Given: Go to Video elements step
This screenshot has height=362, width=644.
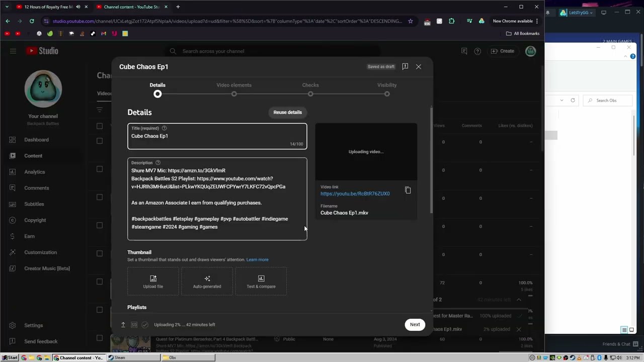Looking at the screenshot, I should click(x=234, y=89).
